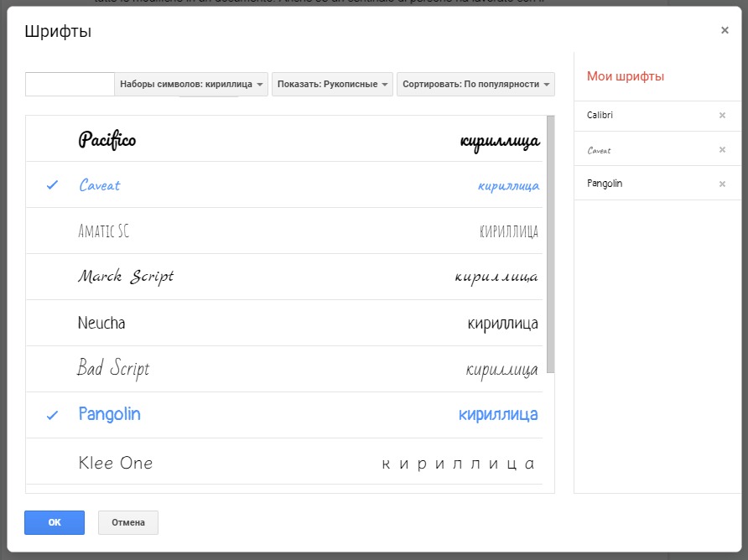Remove Caveat from Мои шрифты
Screen dimensions: 748x560
pyautogui.click(x=722, y=150)
